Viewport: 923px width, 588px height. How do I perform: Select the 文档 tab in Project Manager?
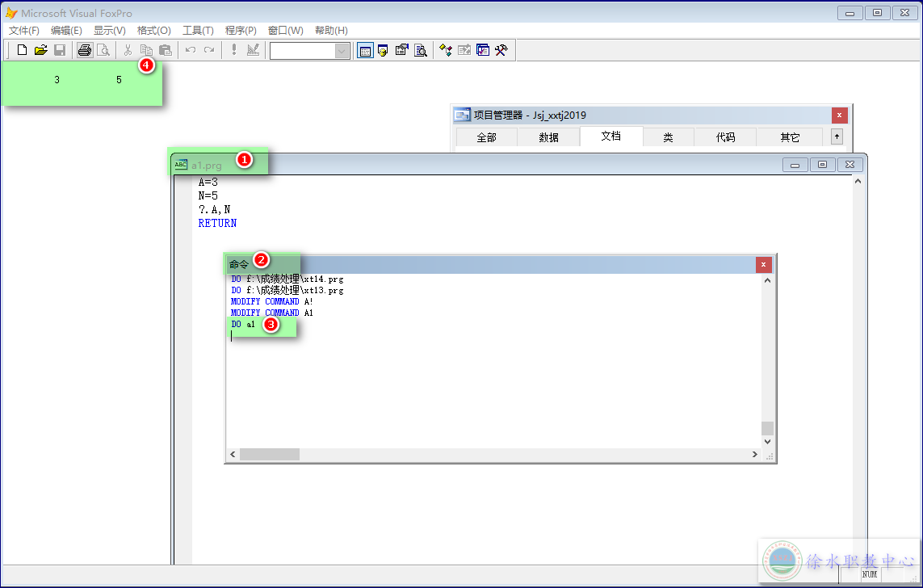pyautogui.click(x=611, y=136)
